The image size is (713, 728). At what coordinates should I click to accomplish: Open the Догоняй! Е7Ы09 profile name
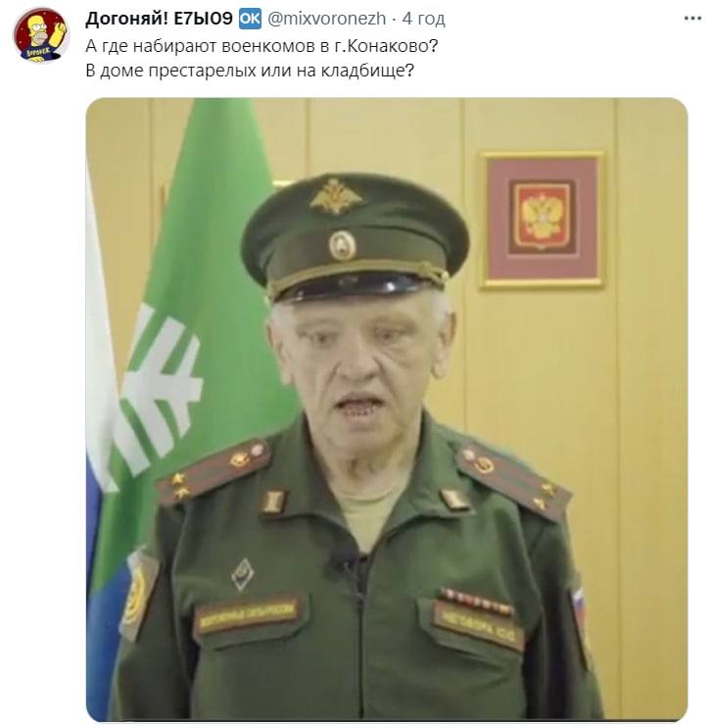(x=159, y=19)
